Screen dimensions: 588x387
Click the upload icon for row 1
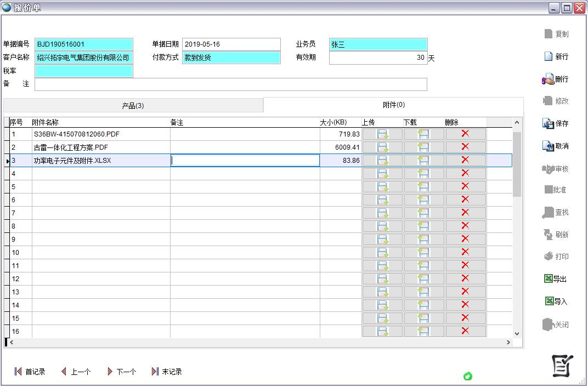pyautogui.click(x=382, y=134)
